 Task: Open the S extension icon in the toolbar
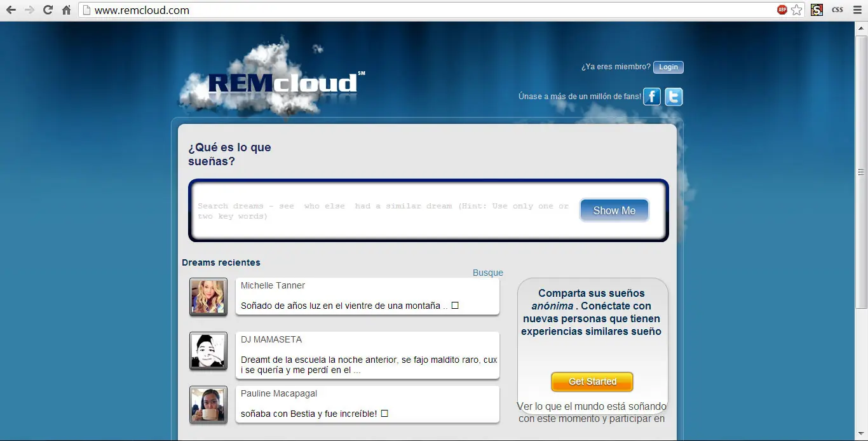817,10
